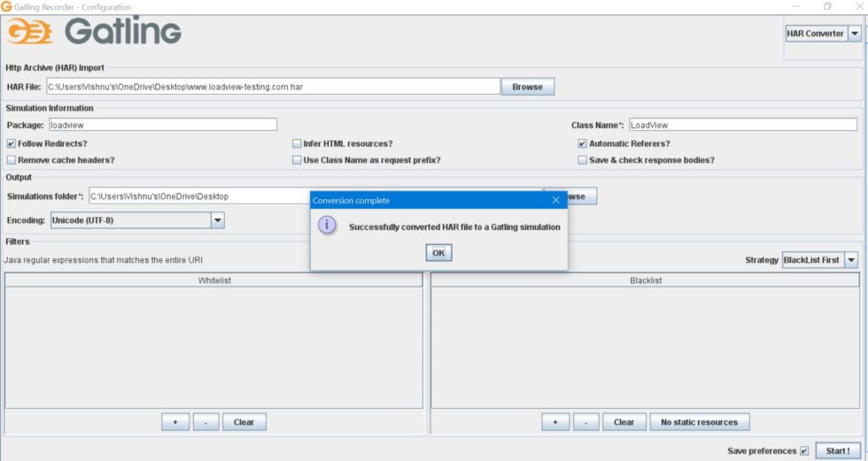
Task: Close the Conversion complete dialog with X
Action: 555,200
